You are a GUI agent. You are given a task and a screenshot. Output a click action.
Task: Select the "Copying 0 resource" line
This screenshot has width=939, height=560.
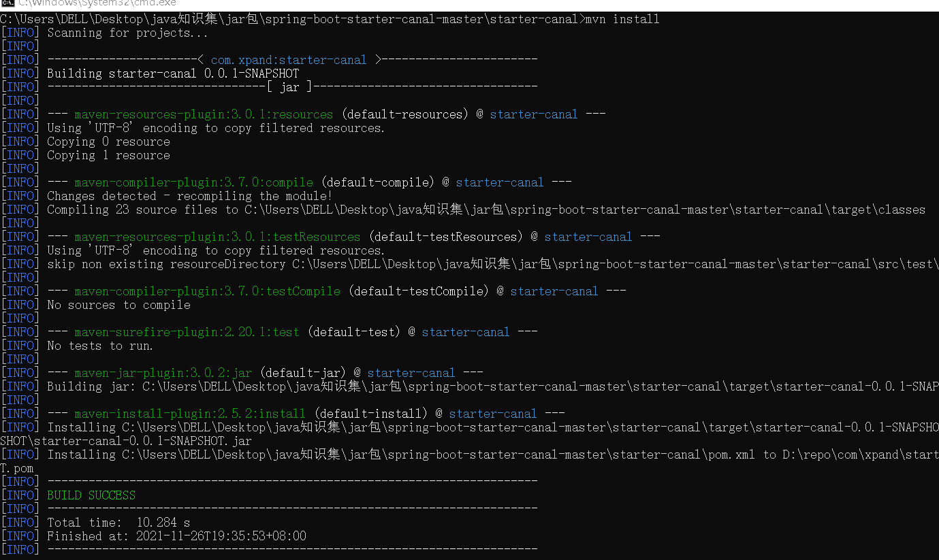pos(108,142)
